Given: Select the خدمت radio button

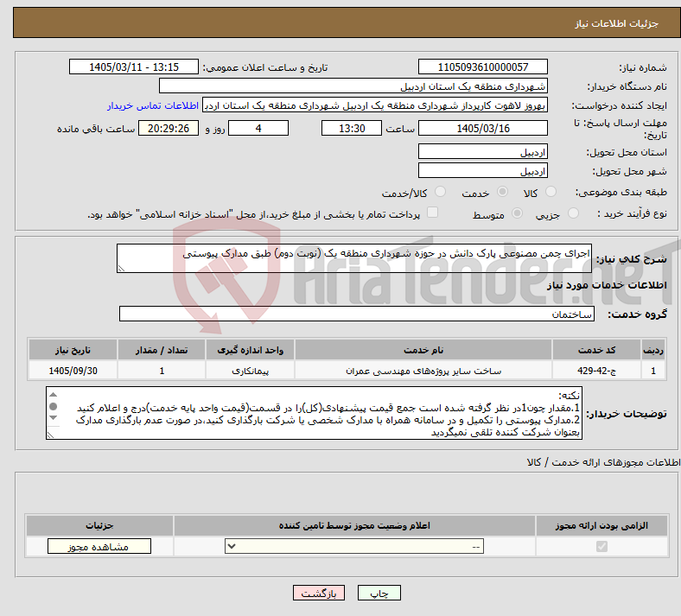Looking at the screenshot, I should pyautogui.click(x=502, y=192).
